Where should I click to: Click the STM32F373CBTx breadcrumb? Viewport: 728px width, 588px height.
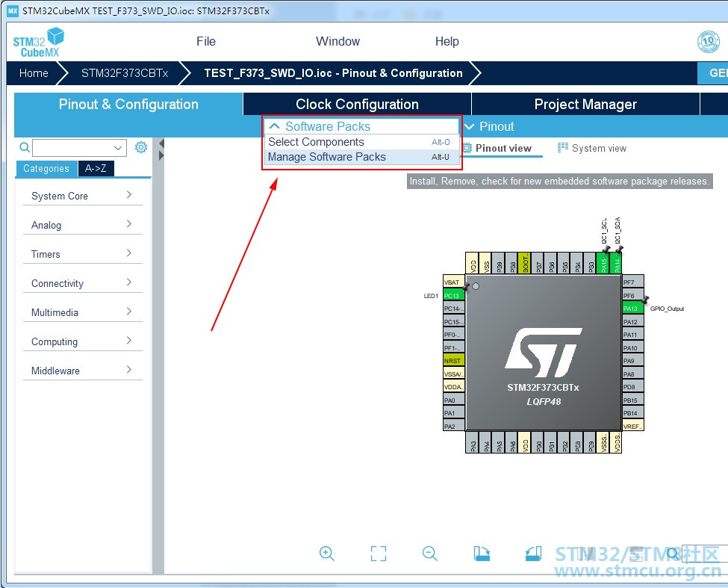(125, 73)
